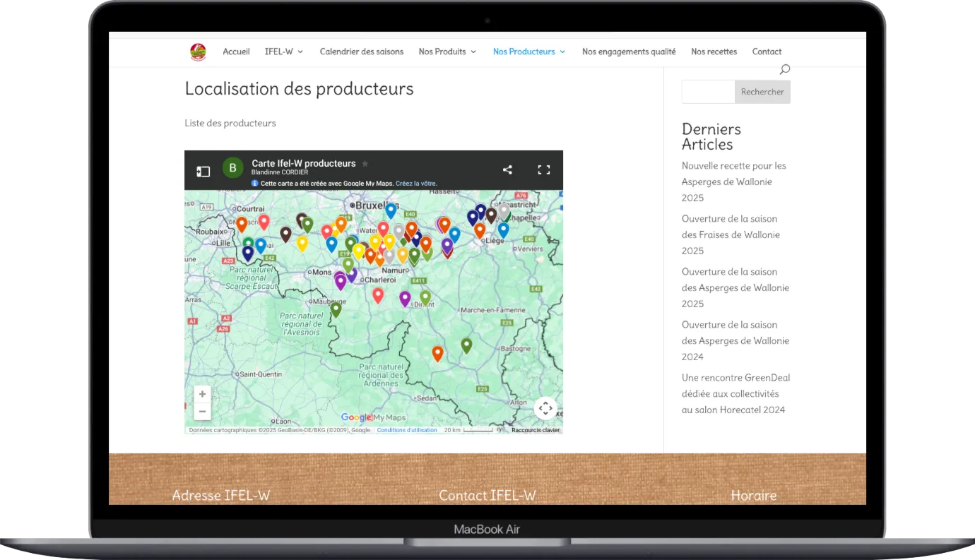Open Une rencontre GreenDeal article
This screenshot has width=975, height=560.
click(x=735, y=393)
